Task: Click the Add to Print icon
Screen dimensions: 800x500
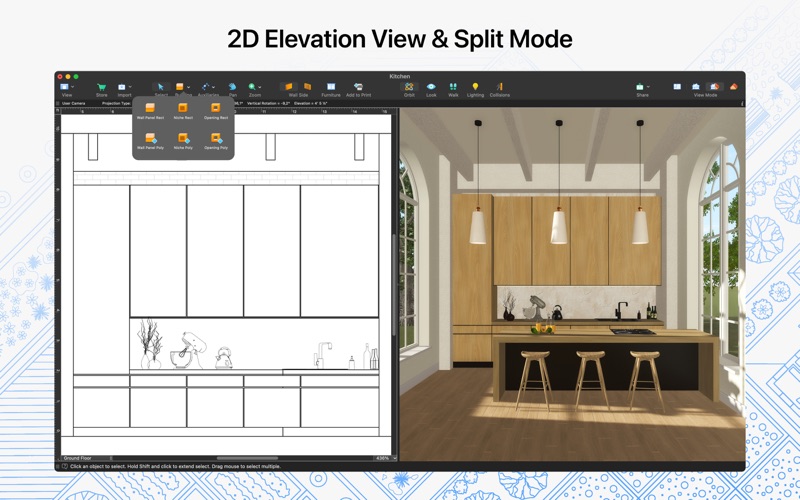Action: point(358,87)
